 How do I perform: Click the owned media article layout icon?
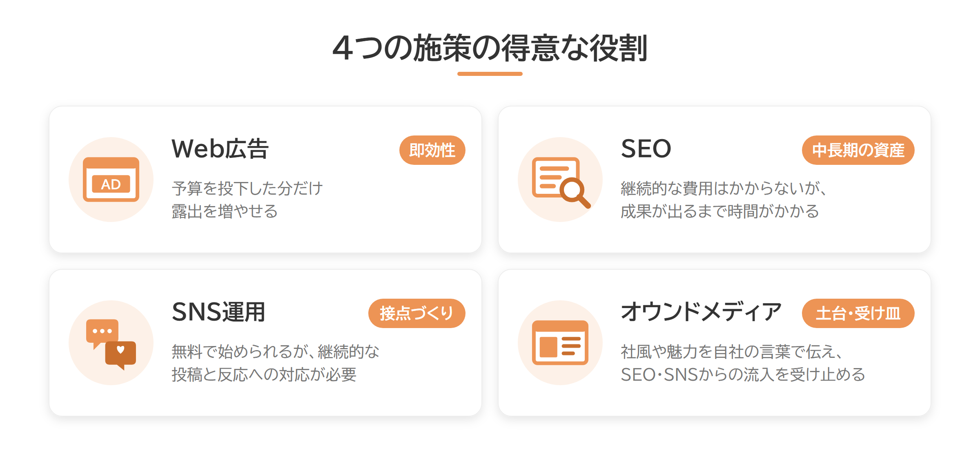click(560, 343)
